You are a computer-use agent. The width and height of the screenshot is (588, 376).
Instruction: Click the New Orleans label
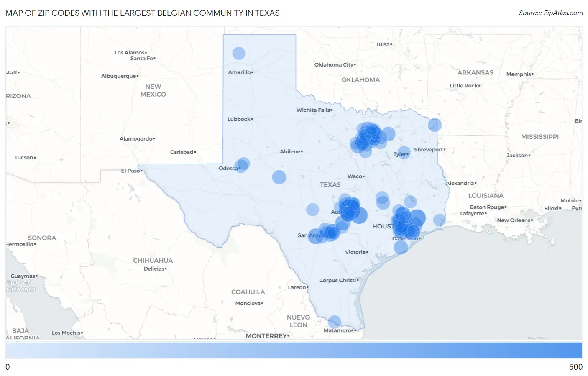tap(514, 220)
